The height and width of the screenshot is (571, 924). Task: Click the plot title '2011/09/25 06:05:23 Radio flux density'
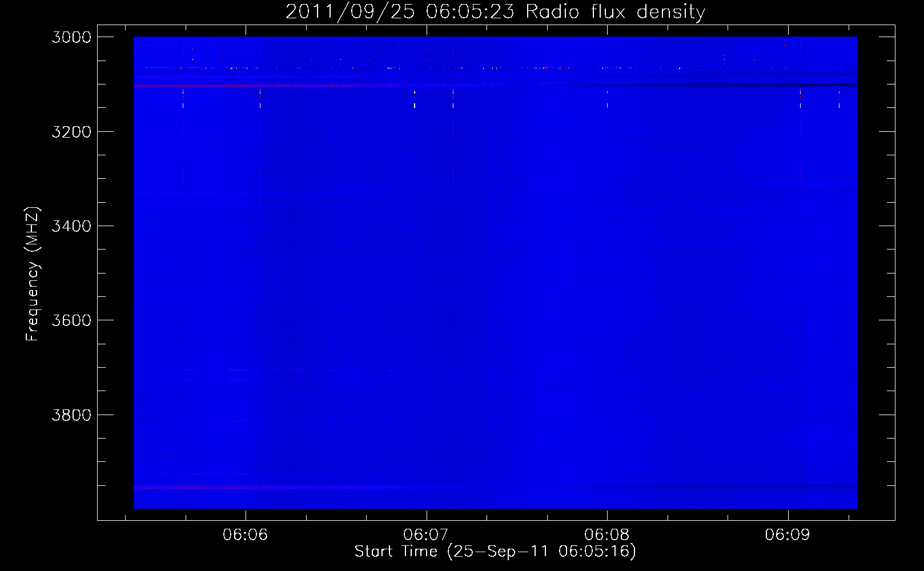(x=495, y=11)
